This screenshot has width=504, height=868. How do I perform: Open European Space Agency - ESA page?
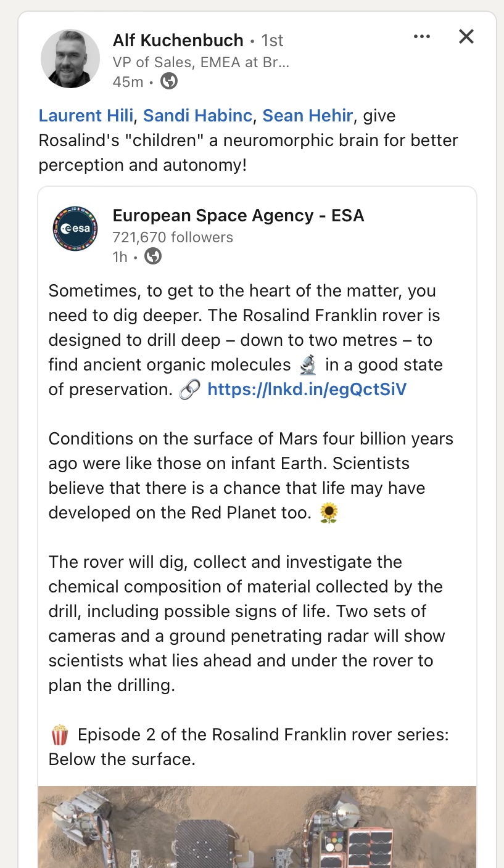[238, 216]
